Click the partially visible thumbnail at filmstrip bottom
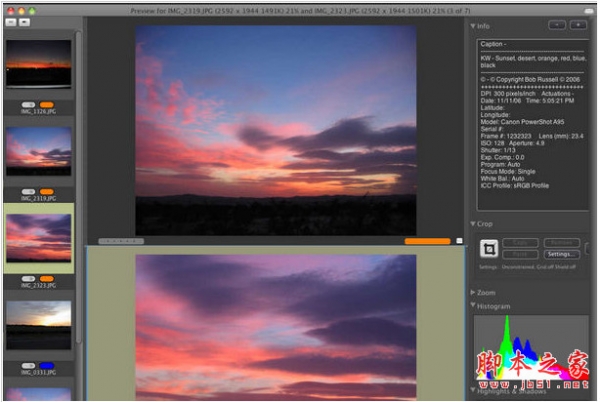600x402 pixels. click(39, 394)
